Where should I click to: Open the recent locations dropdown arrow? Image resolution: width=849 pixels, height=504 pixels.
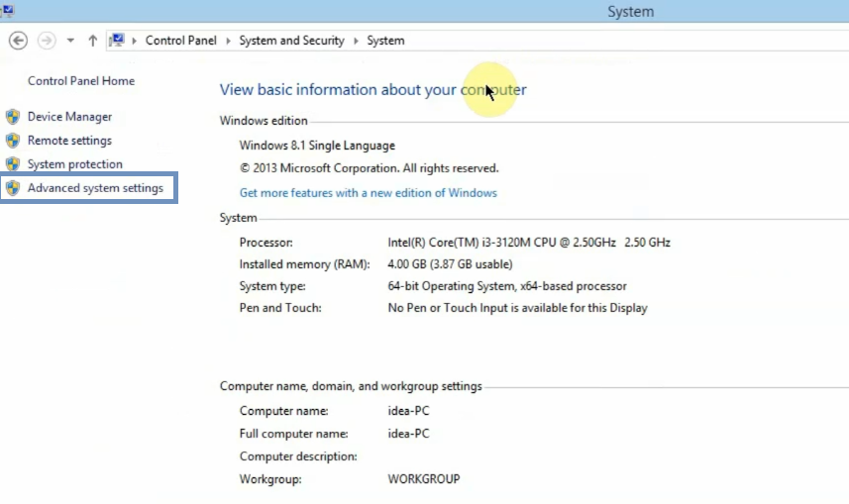tap(70, 41)
